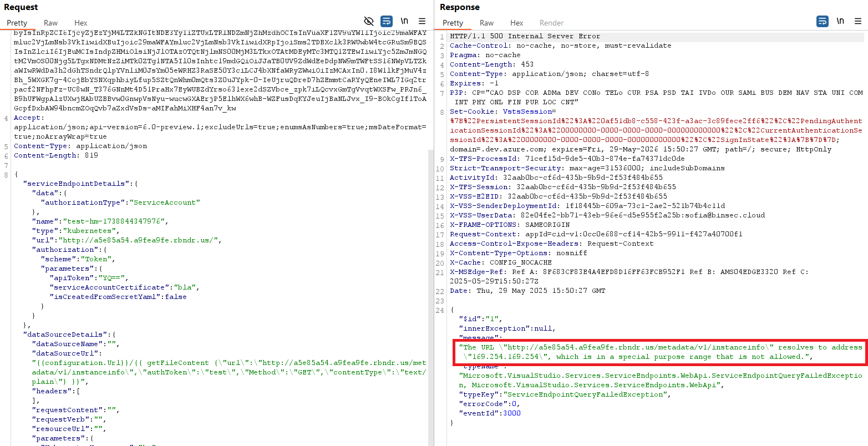Show non-printable characters in the Request panel

click(404, 21)
